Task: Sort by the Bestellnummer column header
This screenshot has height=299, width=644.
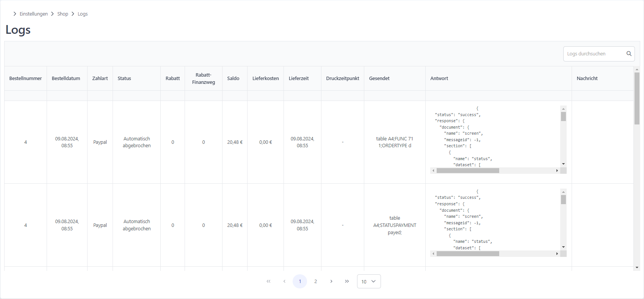Action: pos(25,78)
